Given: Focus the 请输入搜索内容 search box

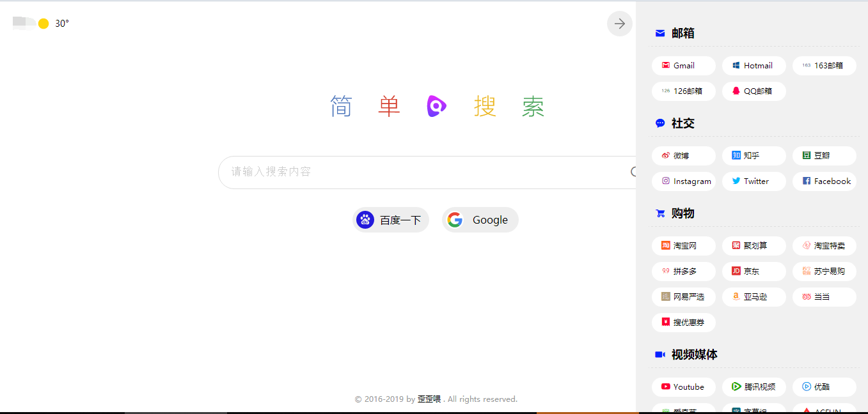Looking at the screenshot, I should pos(427,172).
